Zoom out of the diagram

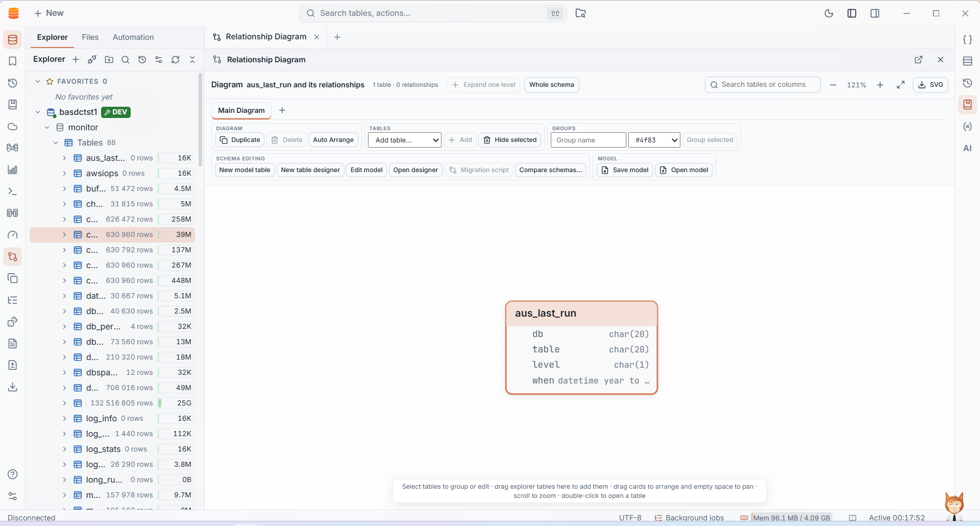click(x=833, y=85)
